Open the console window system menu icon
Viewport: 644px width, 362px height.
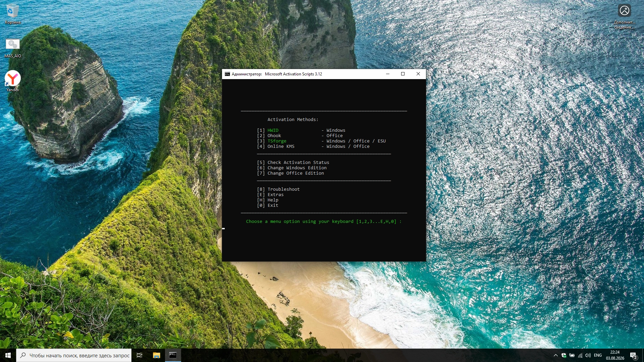tap(227, 74)
